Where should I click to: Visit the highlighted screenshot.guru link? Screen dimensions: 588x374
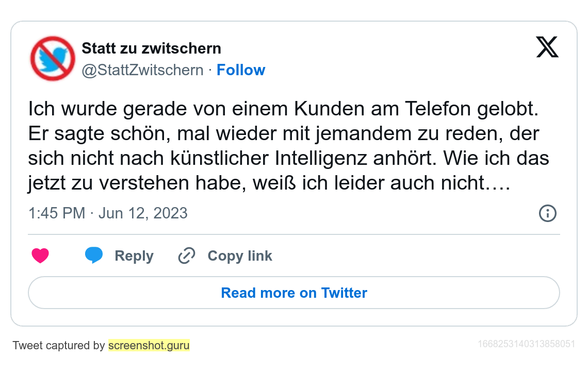point(149,345)
